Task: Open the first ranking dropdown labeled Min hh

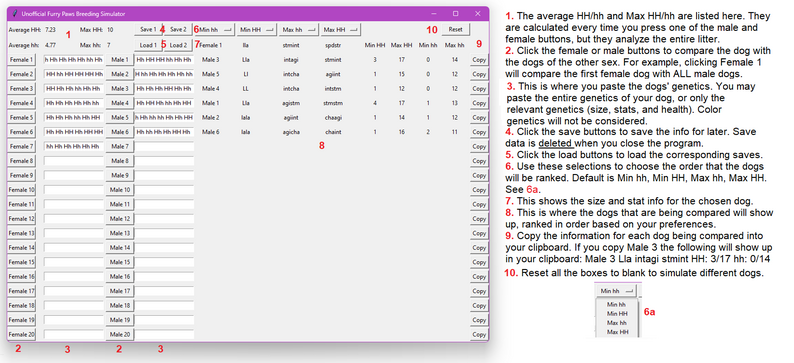Action: (215, 30)
